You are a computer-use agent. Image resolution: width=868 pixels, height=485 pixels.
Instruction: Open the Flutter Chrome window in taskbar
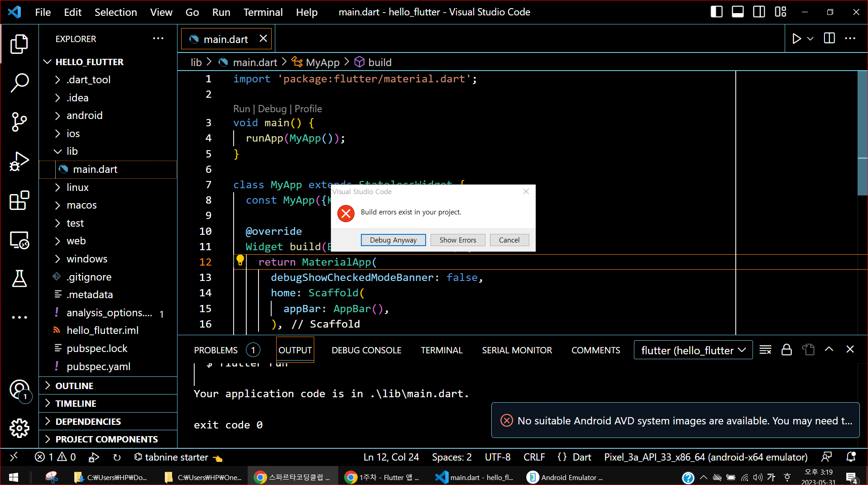click(383, 477)
